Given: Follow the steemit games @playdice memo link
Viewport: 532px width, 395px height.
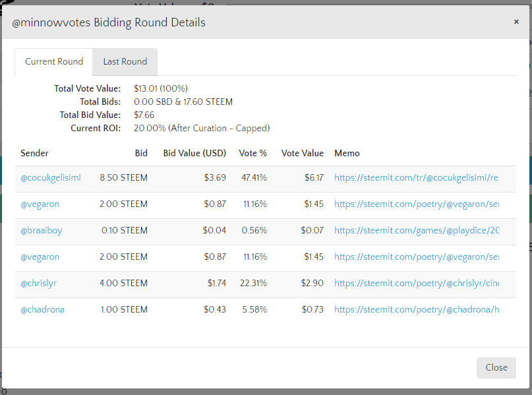Looking at the screenshot, I should point(416,231).
